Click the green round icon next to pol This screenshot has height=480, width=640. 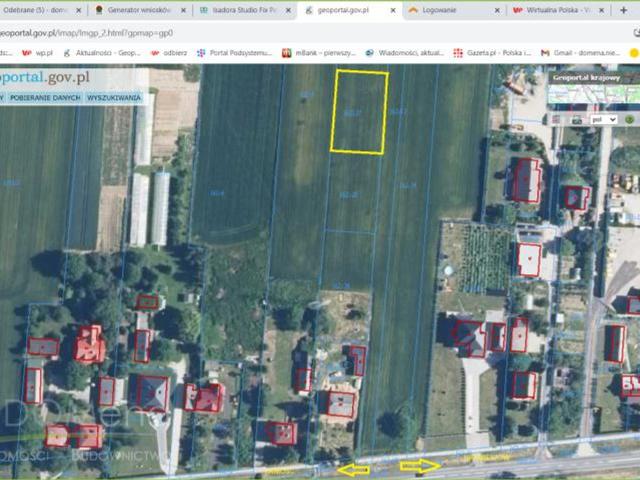629,119
